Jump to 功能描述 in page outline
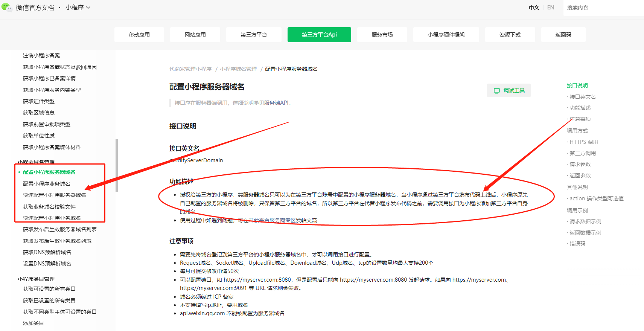This screenshot has height=331, width=644. [x=580, y=108]
